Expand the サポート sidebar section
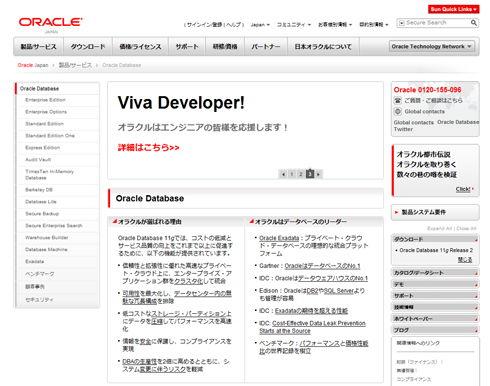This screenshot has width=490, height=386. coord(435,296)
